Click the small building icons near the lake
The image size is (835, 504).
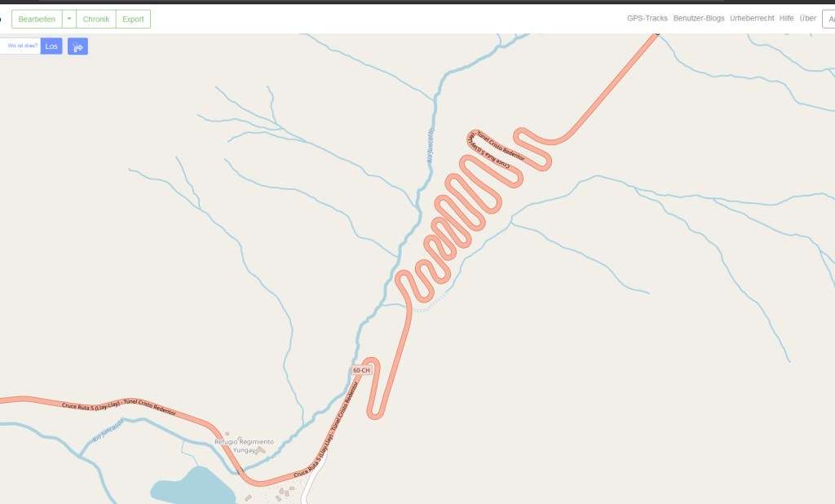point(283,493)
